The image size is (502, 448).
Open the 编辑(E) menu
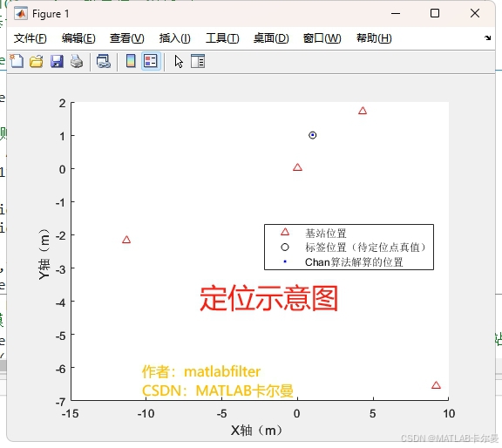[x=78, y=38]
